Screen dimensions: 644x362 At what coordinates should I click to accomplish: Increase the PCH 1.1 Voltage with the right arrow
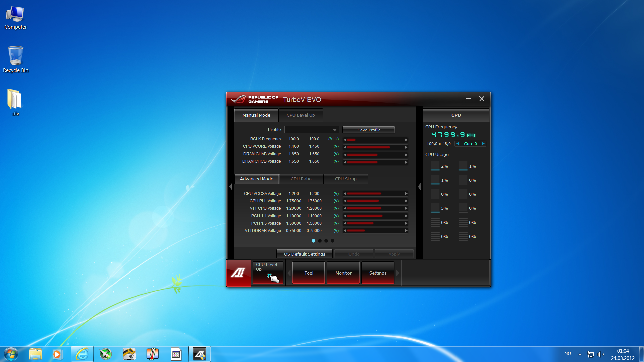406,216
